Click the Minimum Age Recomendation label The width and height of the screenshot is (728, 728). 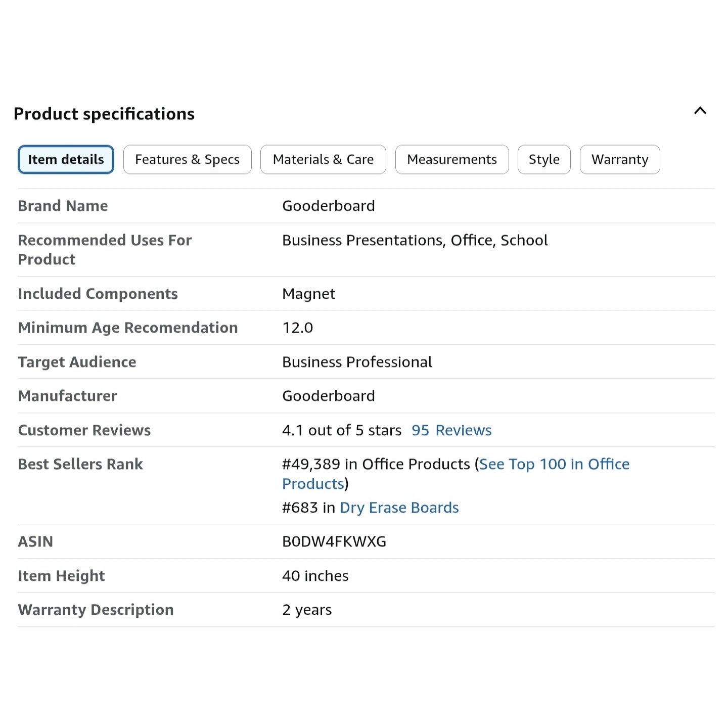click(128, 328)
